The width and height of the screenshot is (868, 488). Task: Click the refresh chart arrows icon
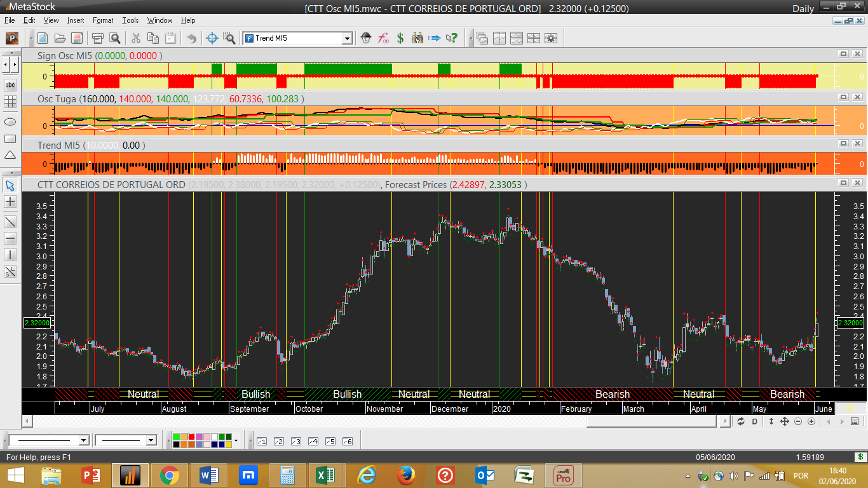740,421
